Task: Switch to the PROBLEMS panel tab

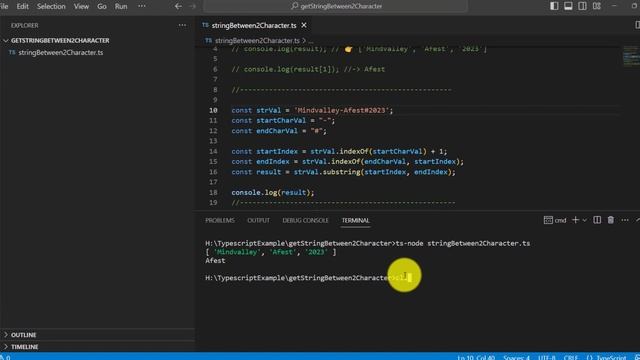Action: click(x=220, y=220)
